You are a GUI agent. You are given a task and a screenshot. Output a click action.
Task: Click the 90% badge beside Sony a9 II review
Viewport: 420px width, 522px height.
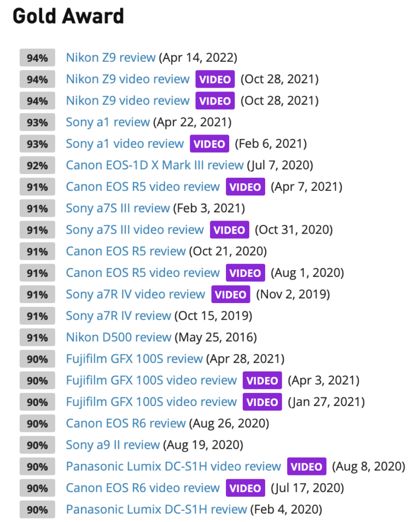pyautogui.click(x=37, y=445)
